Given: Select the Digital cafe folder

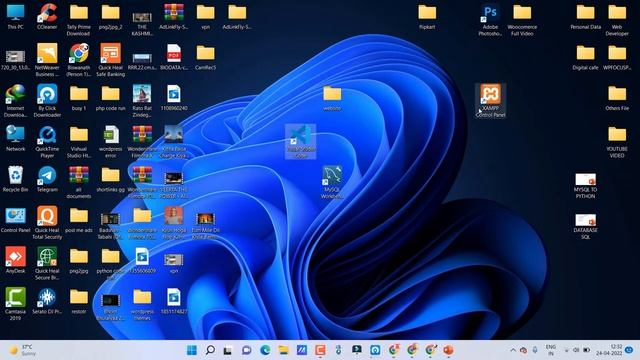Looking at the screenshot, I should pos(585,58).
